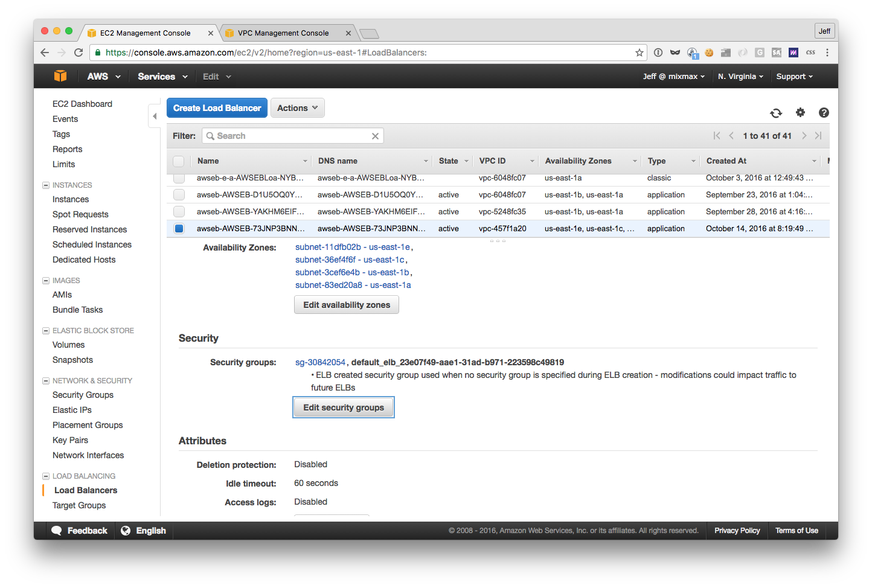872x588 pixels.
Task: Open Security Groups in the sidebar
Action: click(x=83, y=395)
